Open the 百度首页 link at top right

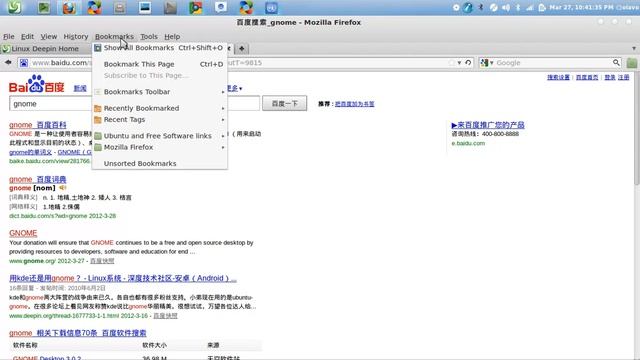587,77
